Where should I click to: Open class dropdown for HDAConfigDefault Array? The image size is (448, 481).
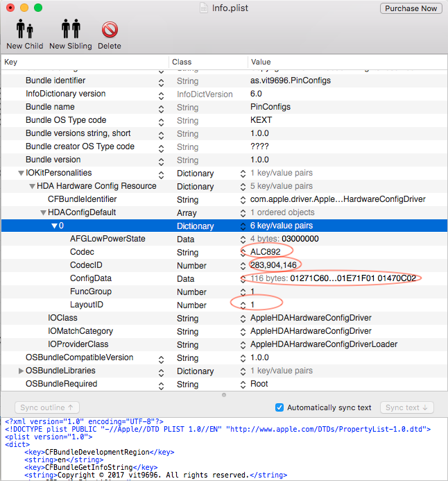click(x=243, y=213)
